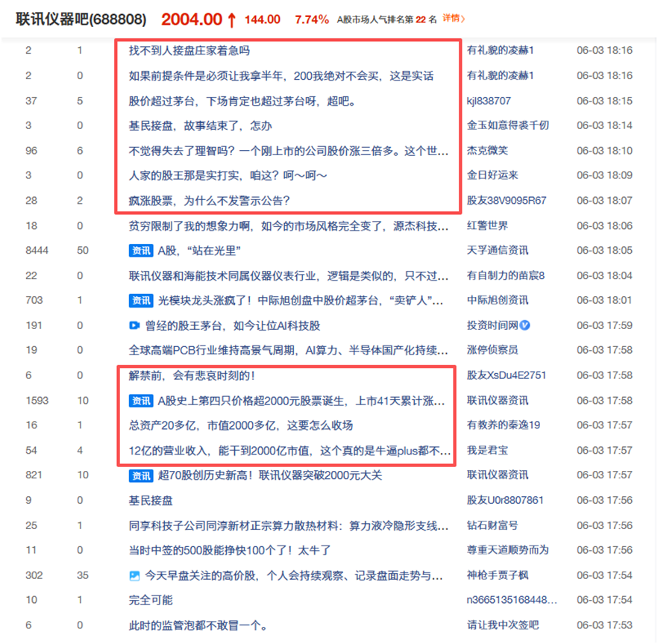View author profile n3665135168448…
658x644 pixels.
512,600
